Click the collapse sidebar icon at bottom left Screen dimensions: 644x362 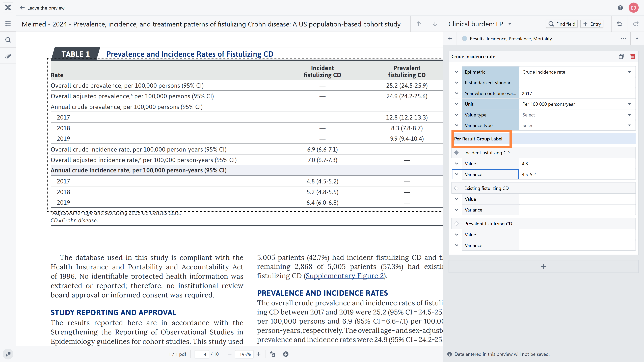click(8, 354)
